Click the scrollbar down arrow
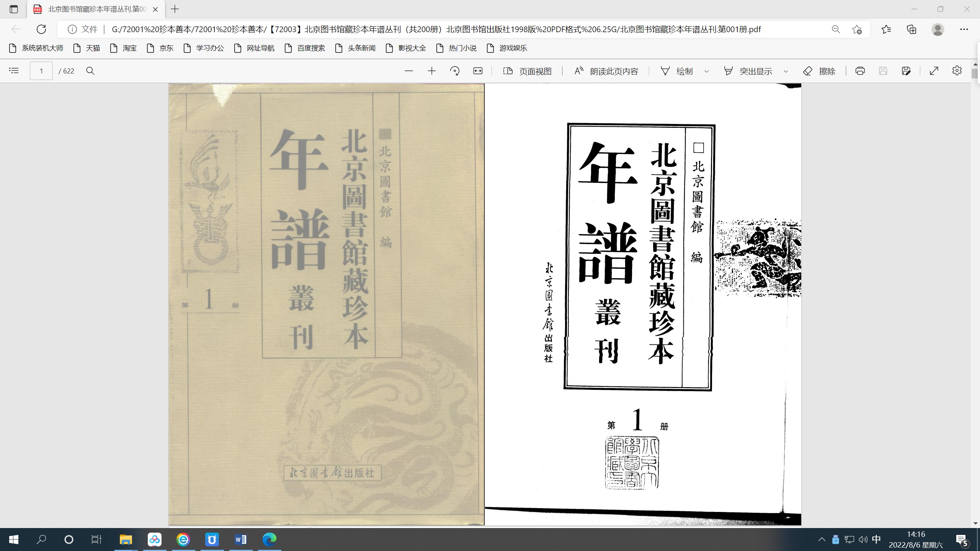The width and height of the screenshot is (980, 551). pyautogui.click(x=975, y=523)
